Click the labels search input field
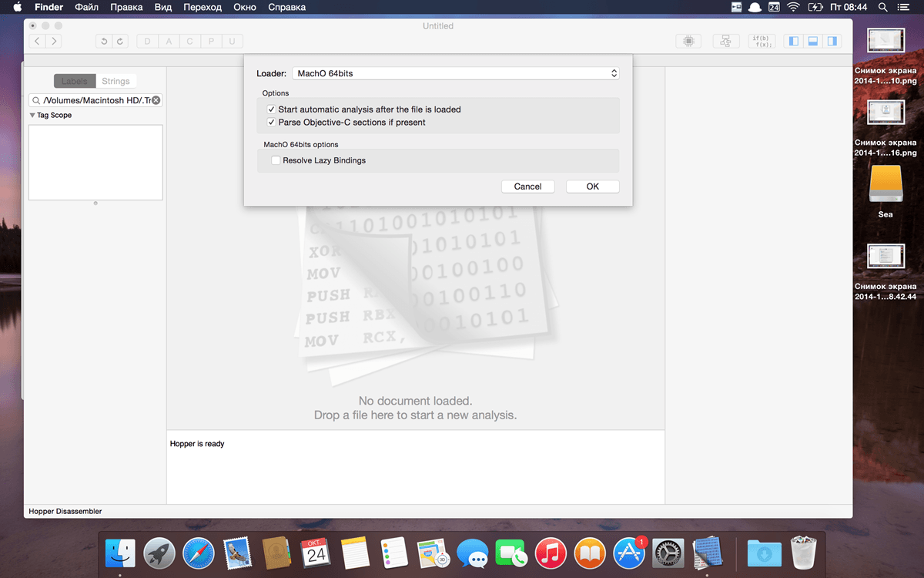 click(x=95, y=100)
